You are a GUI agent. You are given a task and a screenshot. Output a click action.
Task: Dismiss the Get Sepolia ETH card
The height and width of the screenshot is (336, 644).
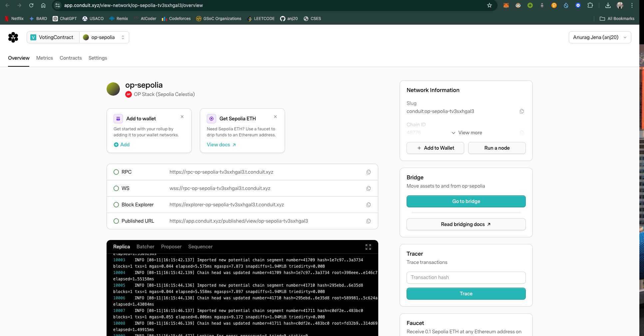(275, 117)
